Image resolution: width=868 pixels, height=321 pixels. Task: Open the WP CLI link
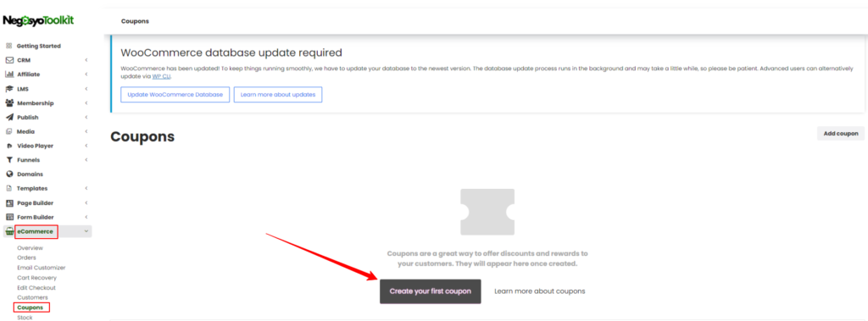161,76
